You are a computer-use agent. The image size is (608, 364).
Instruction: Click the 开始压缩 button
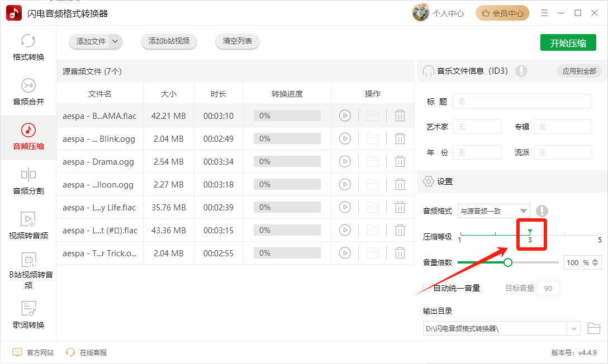tap(568, 43)
